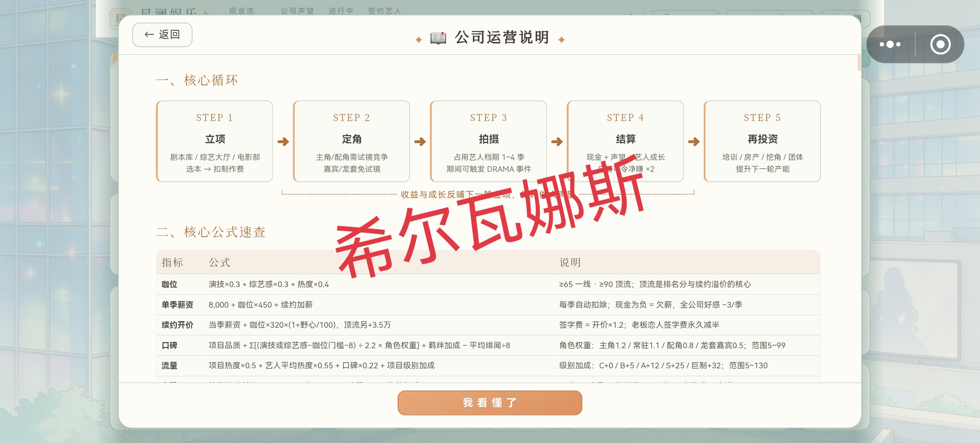Click 进行中 in the background top bar
The image size is (980, 443).
pyautogui.click(x=341, y=11)
